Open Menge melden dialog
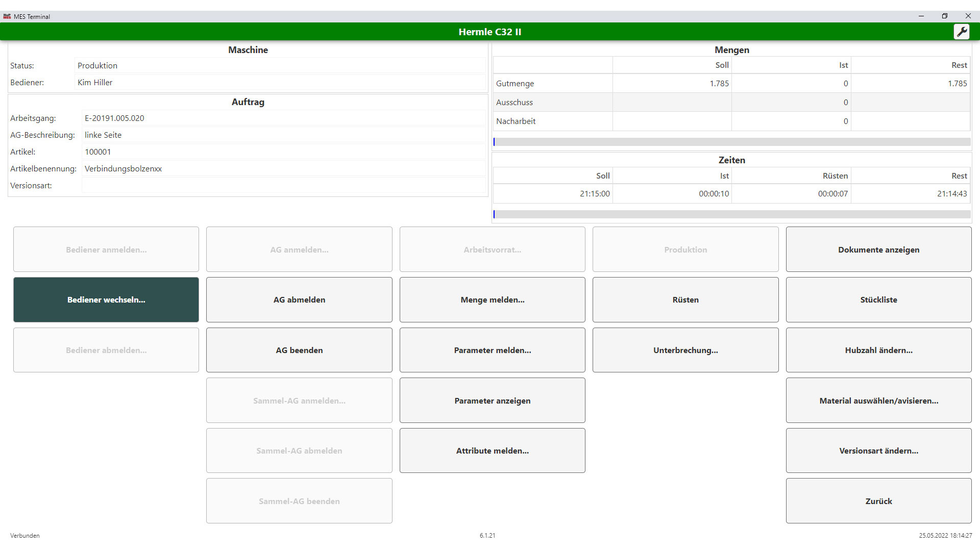The image size is (980, 551). pyautogui.click(x=492, y=300)
